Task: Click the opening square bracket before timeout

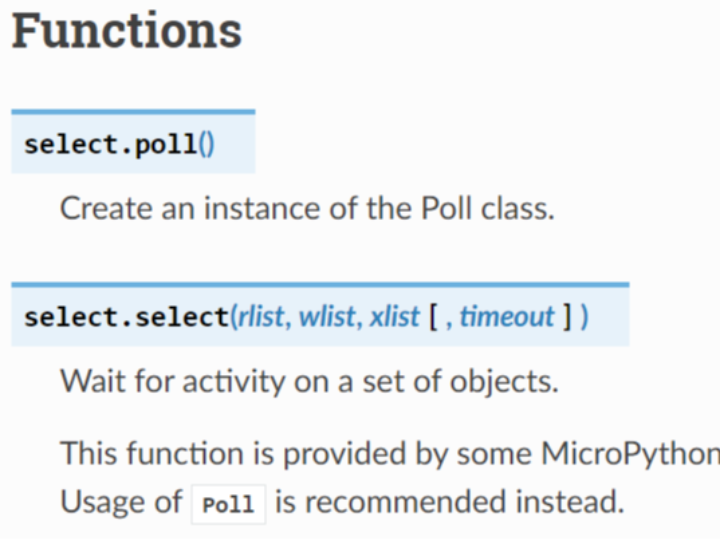Action: [433, 317]
